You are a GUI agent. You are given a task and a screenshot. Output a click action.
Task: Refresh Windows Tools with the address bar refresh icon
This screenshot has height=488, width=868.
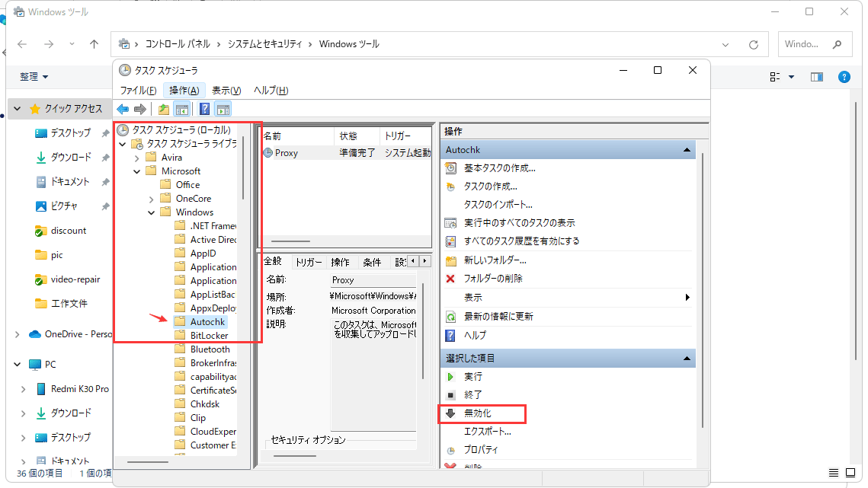(x=754, y=44)
